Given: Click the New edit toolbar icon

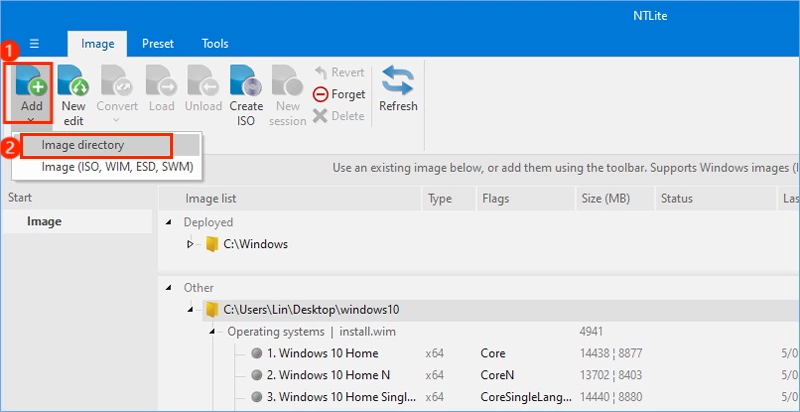Looking at the screenshot, I should coord(73,81).
